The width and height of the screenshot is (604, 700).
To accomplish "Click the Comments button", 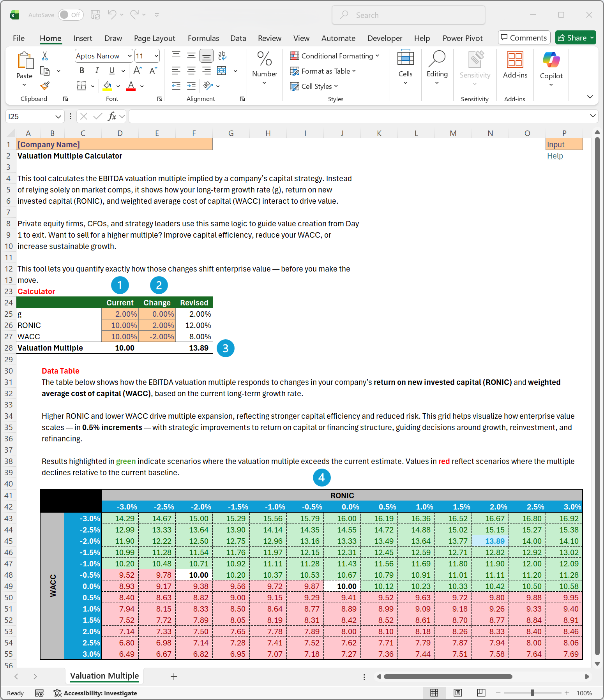I will (x=524, y=38).
